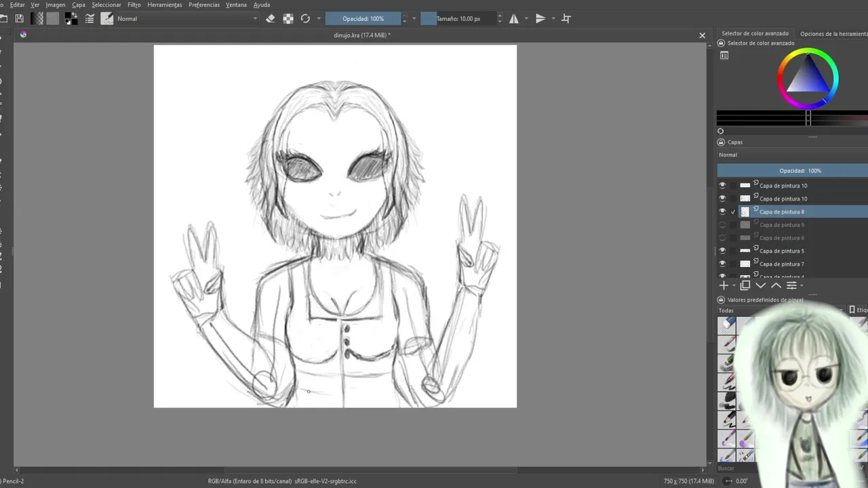868x488 pixels.
Task: Lock the Selector de color avanzado docker
Action: [722, 43]
